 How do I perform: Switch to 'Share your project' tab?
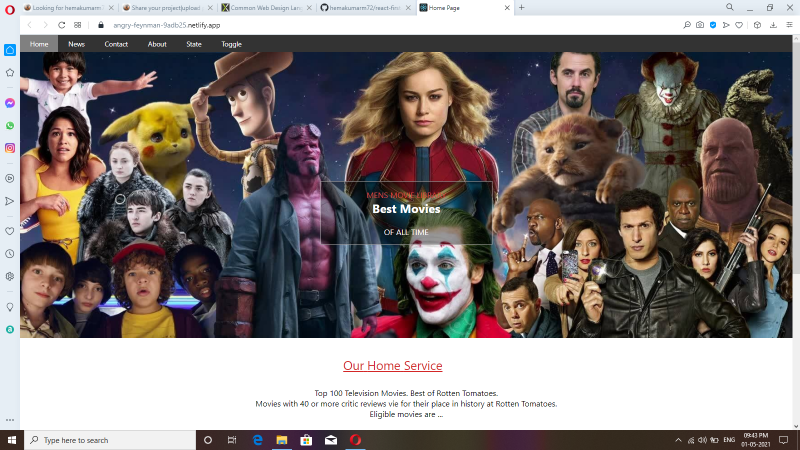[166, 8]
